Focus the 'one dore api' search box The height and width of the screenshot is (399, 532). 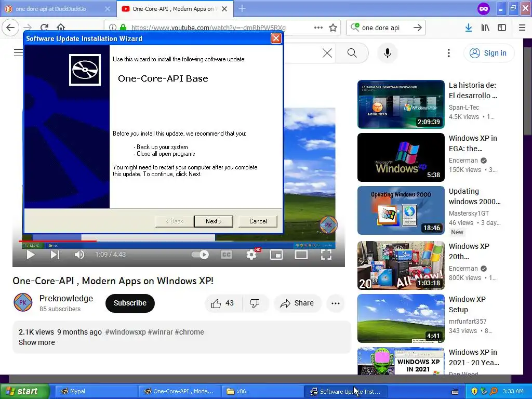tap(385, 28)
